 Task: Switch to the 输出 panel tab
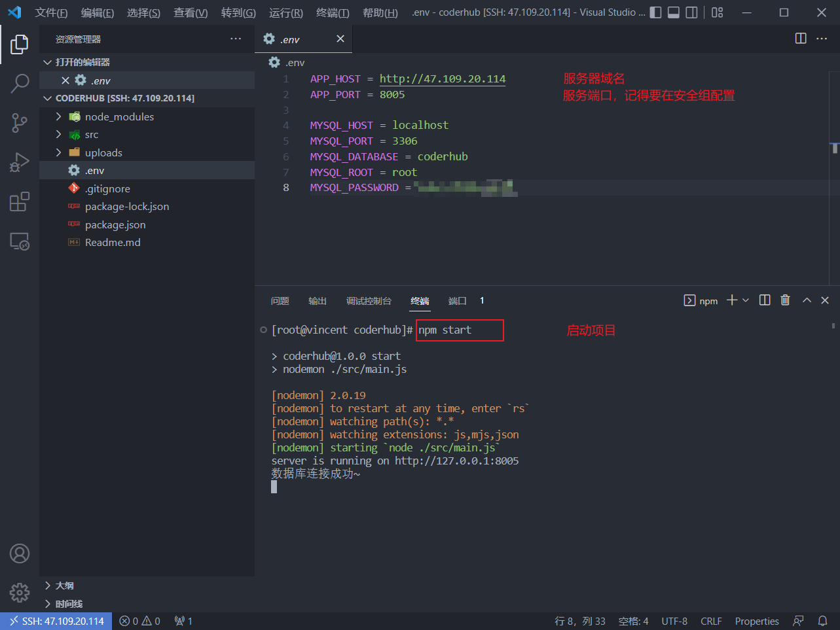click(318, 301)
